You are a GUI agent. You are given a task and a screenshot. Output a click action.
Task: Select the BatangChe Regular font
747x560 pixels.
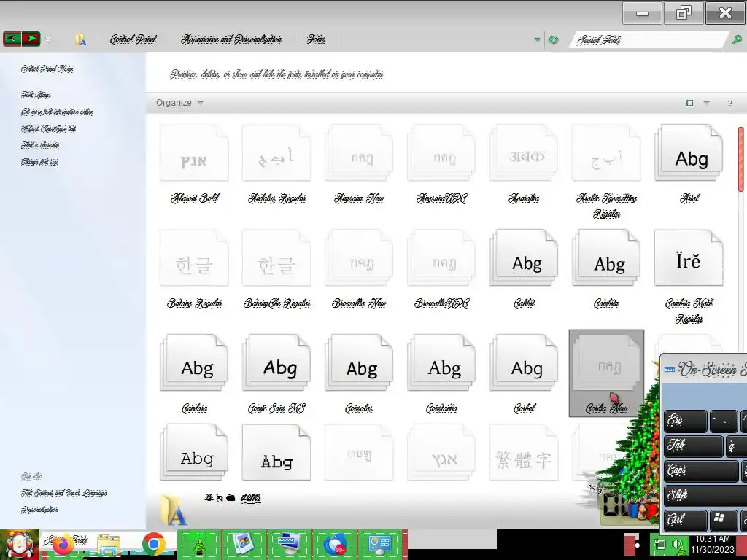[x=276, y=269]
